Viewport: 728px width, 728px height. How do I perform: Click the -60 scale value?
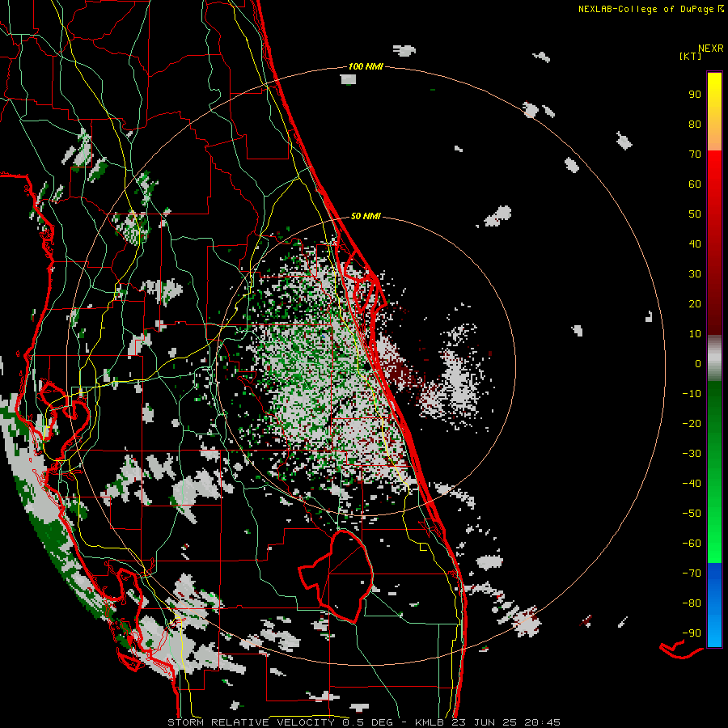click(692, 544)
